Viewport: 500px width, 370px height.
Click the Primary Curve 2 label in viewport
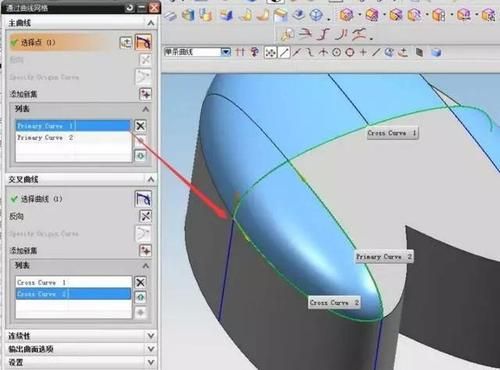click(384, 257)
